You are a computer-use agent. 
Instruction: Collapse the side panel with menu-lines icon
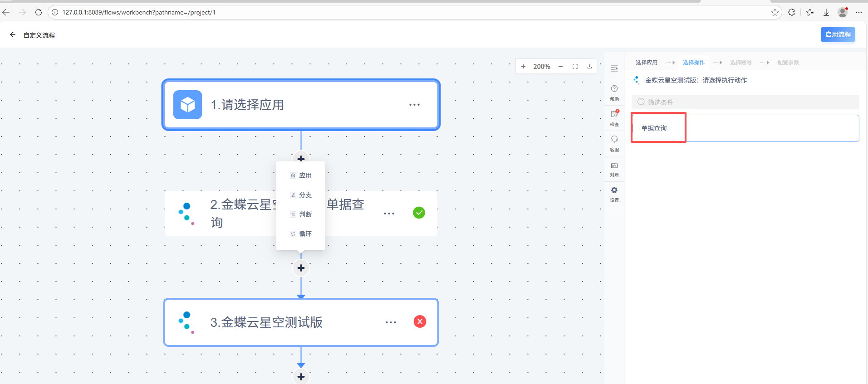pyautogui.click(x=614, y=68)
